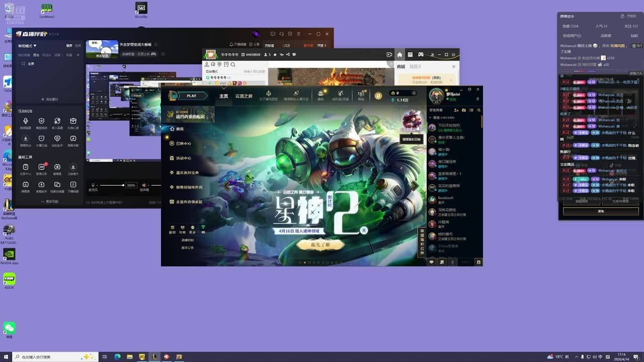The image size is (644, 362).
Task: Open the 召唤中心 sidebar item
Action: click(183, 143)
